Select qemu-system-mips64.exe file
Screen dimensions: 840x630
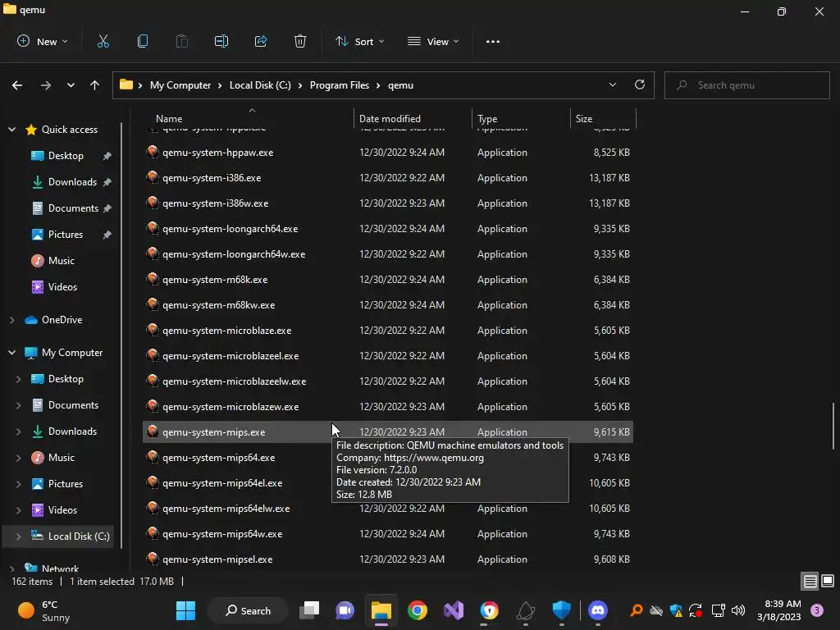point(388,458)
